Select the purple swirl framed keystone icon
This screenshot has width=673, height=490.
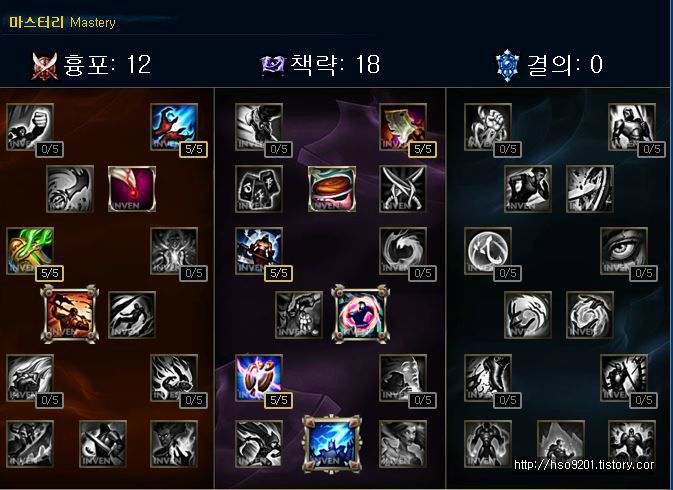(361, 314)
